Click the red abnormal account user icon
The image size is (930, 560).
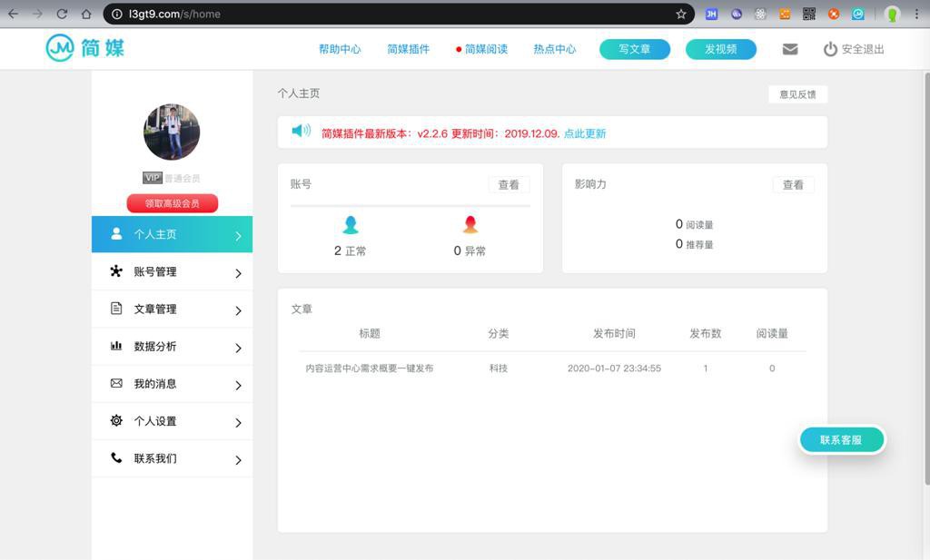[470, 224]
